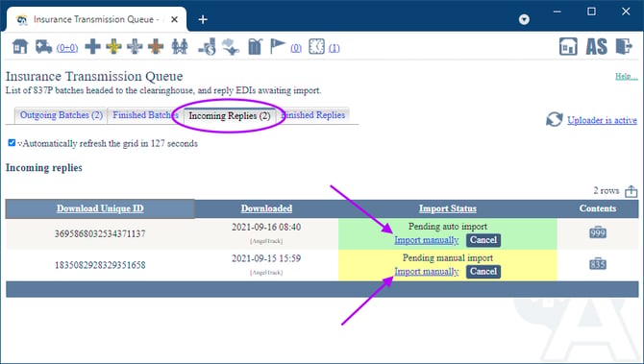Open the trash bin icon
This screenshot has width=644, height=364.
(255, 47)
